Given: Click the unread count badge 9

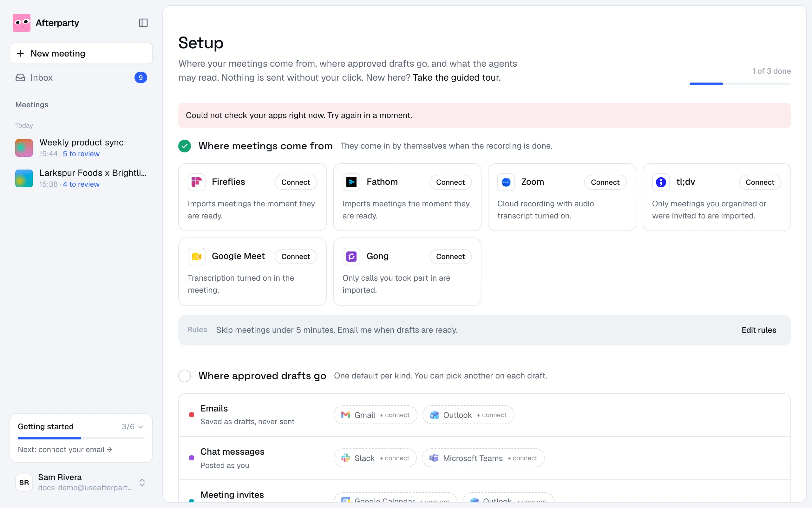Looking at the screenshot, I should coord(141,77).
